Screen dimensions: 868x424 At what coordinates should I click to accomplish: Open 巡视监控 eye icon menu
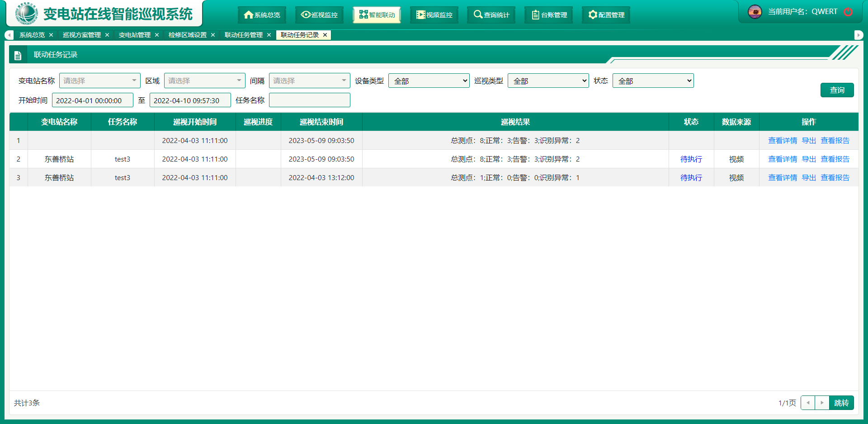click(319, 15)
